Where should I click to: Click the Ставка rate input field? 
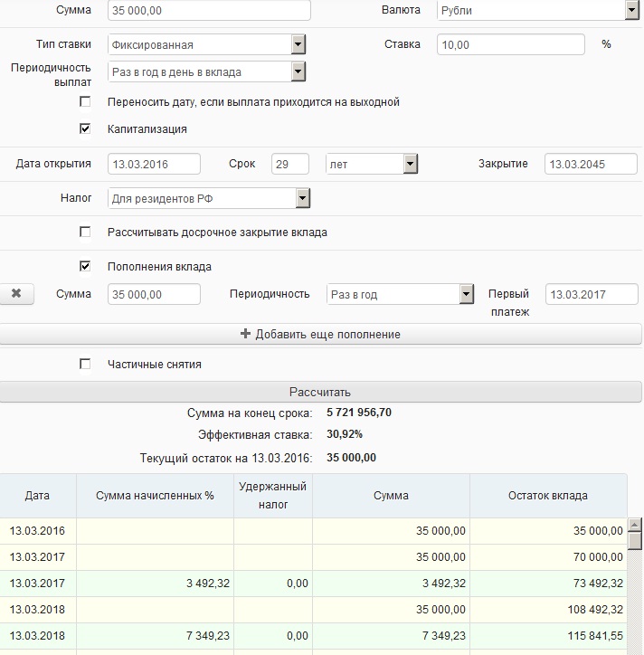pos(511,44)
